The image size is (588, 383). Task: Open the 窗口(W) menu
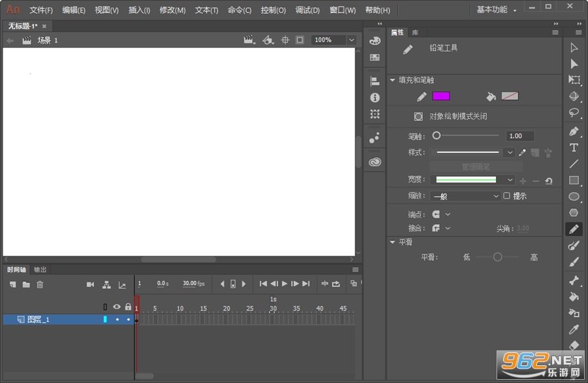tap(342, 10)
